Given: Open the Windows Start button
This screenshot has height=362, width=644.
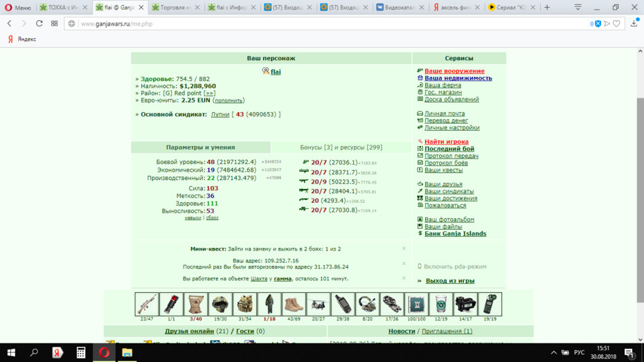Looking at the screenshot, I should pyautogui.click(x=11, y=352).
